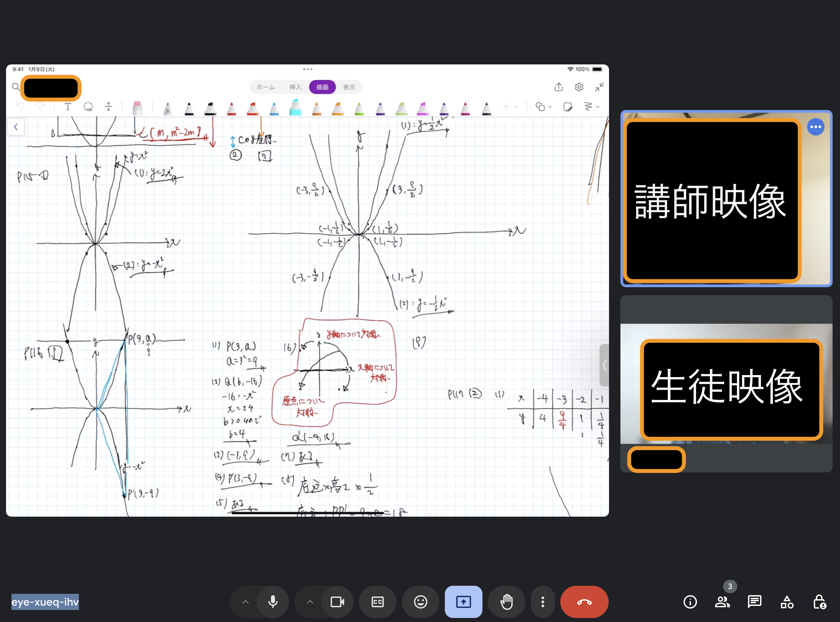The image size is (840, 622).
Task: Choose the red thin pen
Action: pos(232,108)
